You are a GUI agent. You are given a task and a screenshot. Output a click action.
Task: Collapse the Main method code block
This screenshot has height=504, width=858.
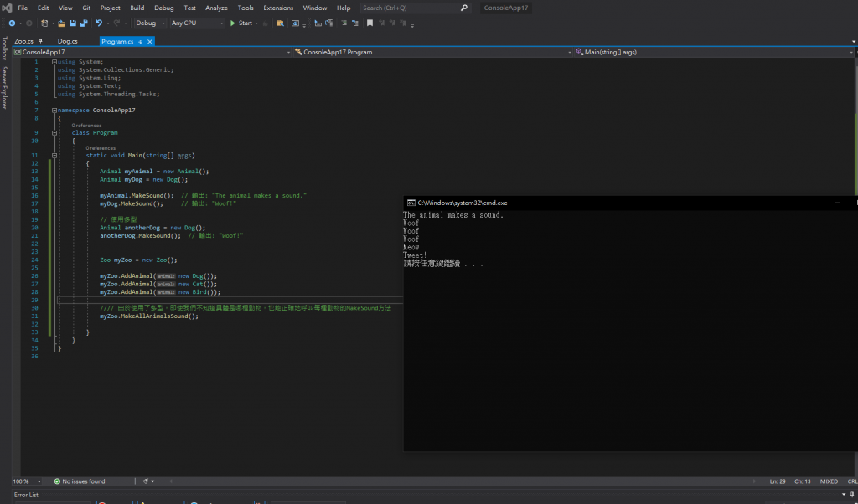(x=54, y=155)
